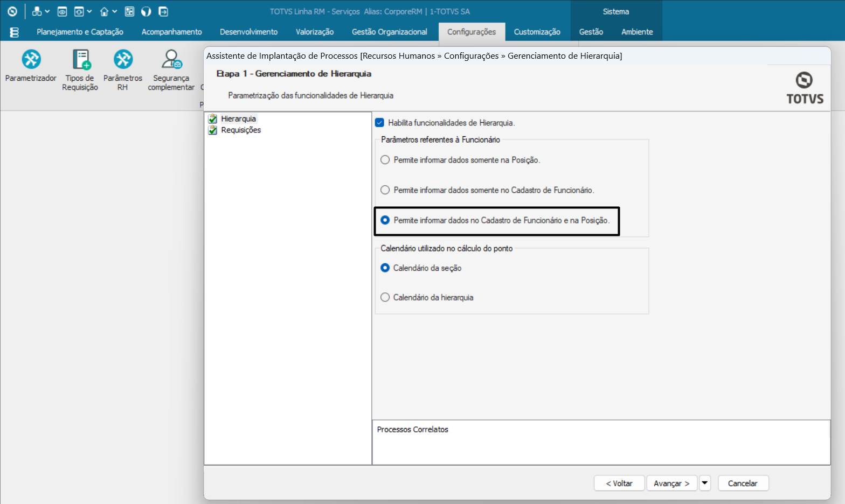Image resolution: width=845 pixels, height=504 pixels.
Task: Open the Desenvolvimento tab
Action: tap(248, 32)
